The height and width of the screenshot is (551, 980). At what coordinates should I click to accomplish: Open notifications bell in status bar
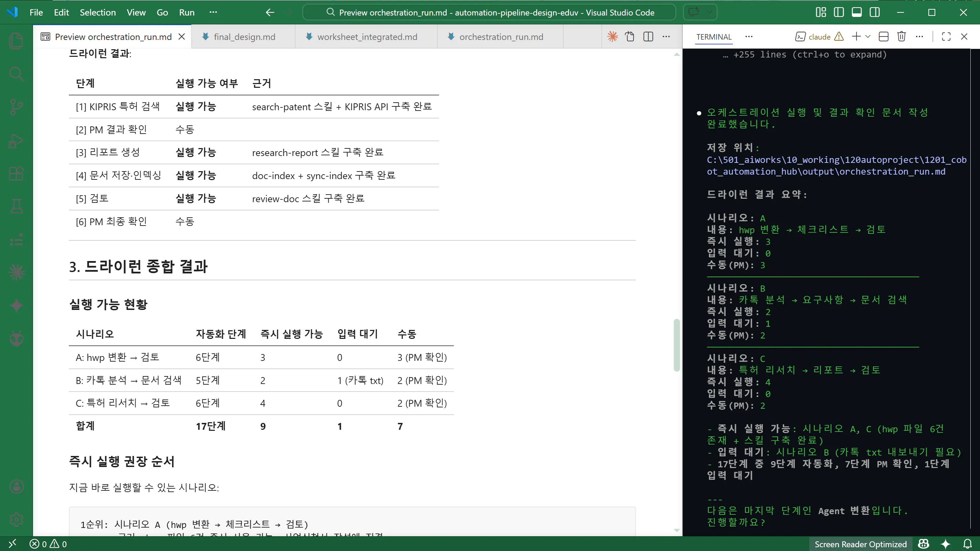pyautogui.click(x=968, y=544)
